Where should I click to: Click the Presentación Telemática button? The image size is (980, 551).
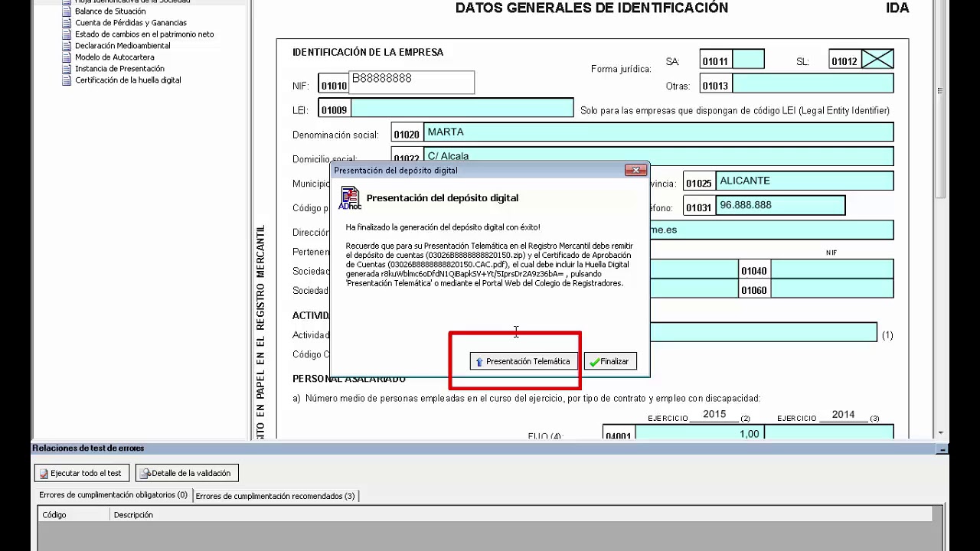[x=524, y=361]
